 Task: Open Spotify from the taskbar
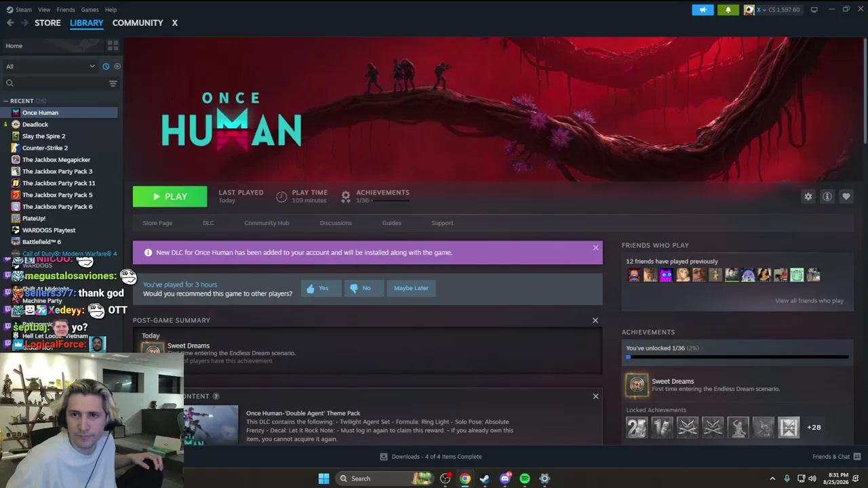(524, 479)
